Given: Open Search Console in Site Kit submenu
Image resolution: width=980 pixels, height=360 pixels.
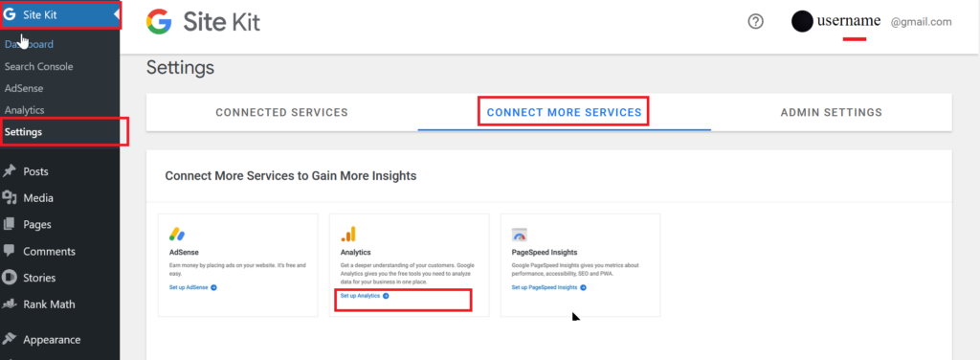Looking at the screenshot, I should [38, 66].
